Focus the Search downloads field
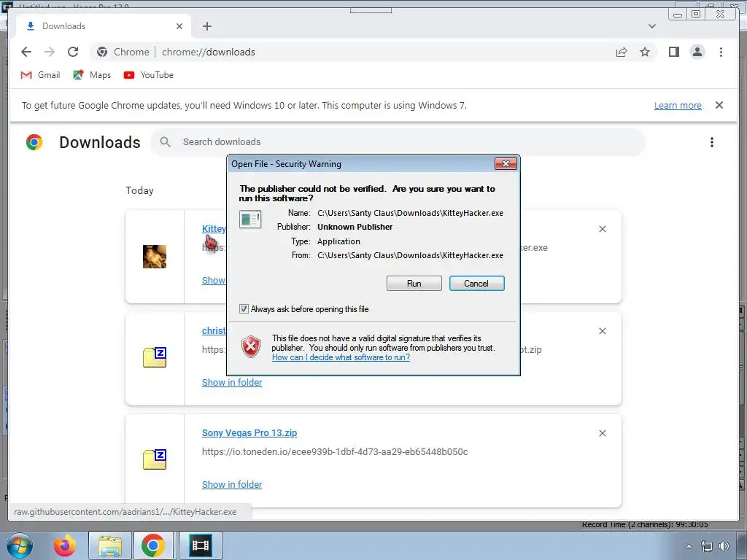The width and height of the screenshot is (747, 560). pos(398,142)
